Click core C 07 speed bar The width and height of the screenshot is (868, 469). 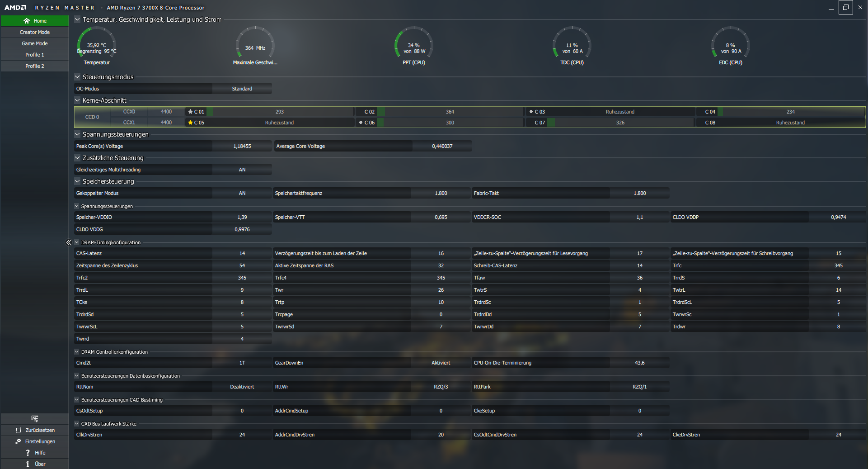click(x=620, y=123)
